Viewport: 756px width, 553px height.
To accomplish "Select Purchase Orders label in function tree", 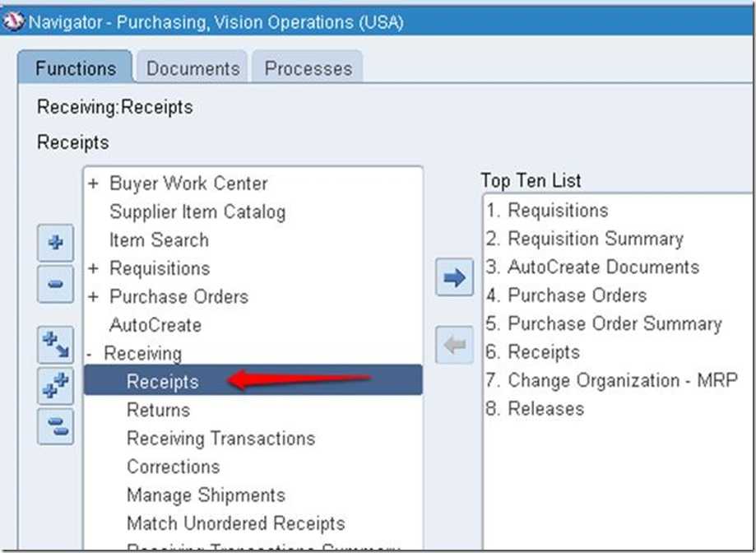I will point(179,297).
